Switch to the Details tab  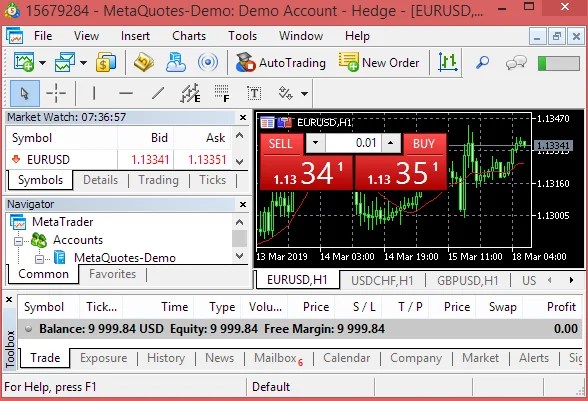click(100, 180)
